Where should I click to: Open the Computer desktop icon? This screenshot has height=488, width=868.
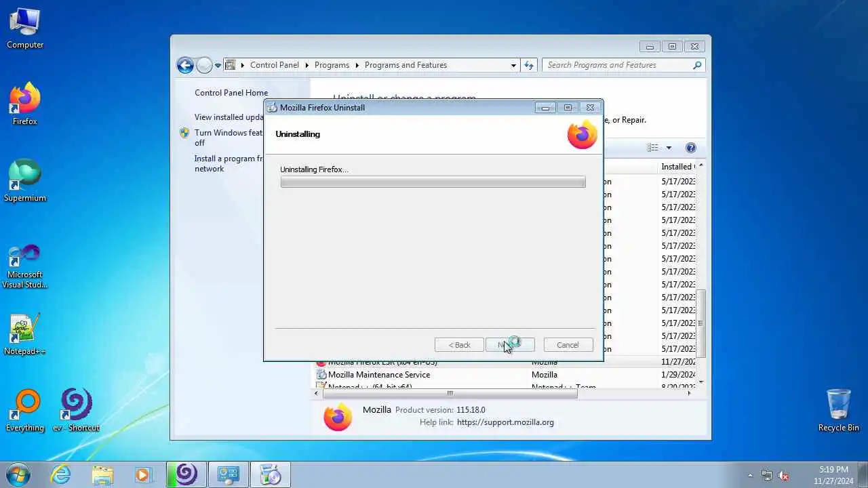pyautogui.click(x=25, y=28)
